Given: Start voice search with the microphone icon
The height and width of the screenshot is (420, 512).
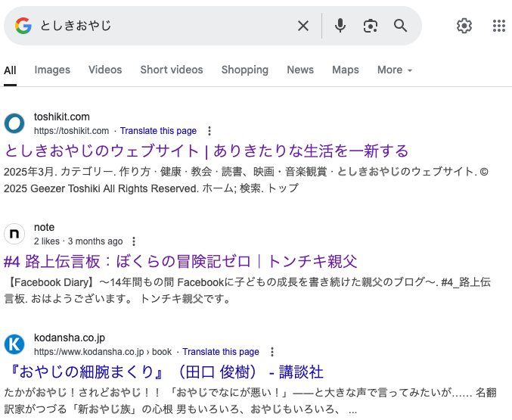Looking at the screenshot, I should click(x=340, y=26).
